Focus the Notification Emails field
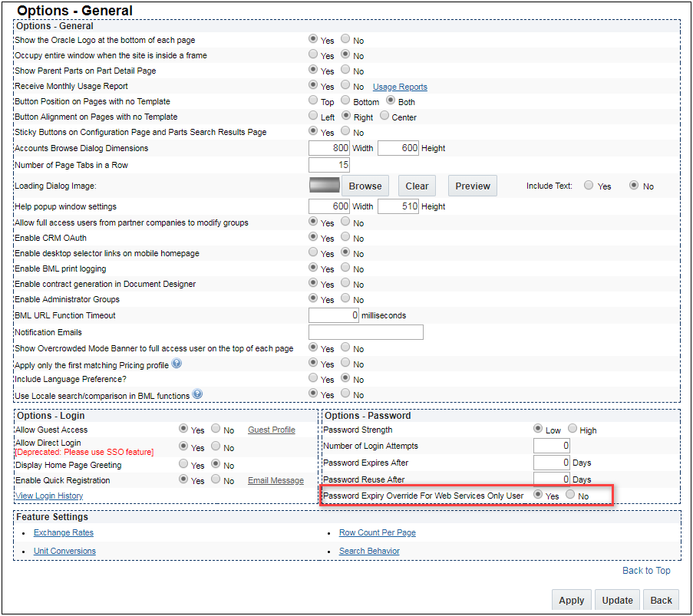The image size is (693, 616). [x=366, y=332]
